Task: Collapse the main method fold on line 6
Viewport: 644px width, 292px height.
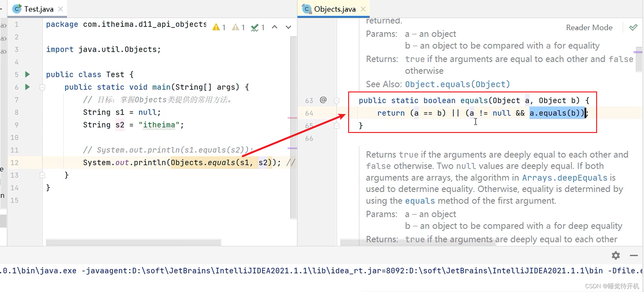Action: pyautogui.click(x=42, y=87)
